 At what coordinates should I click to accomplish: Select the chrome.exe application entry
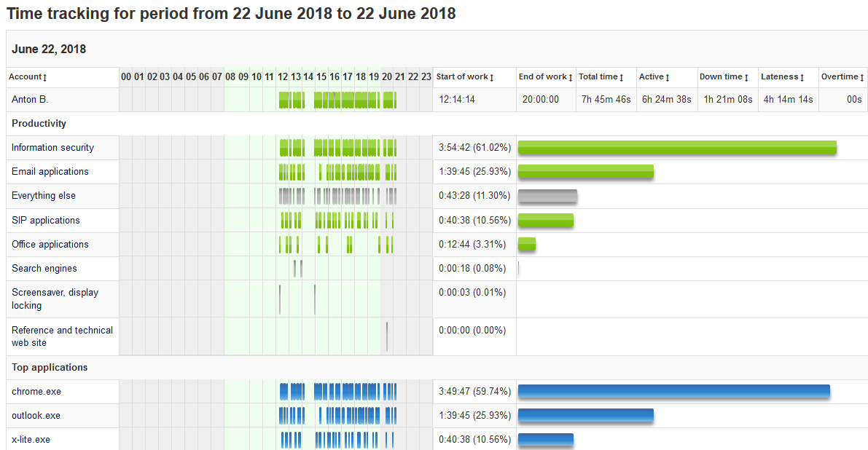click(36, 392)
